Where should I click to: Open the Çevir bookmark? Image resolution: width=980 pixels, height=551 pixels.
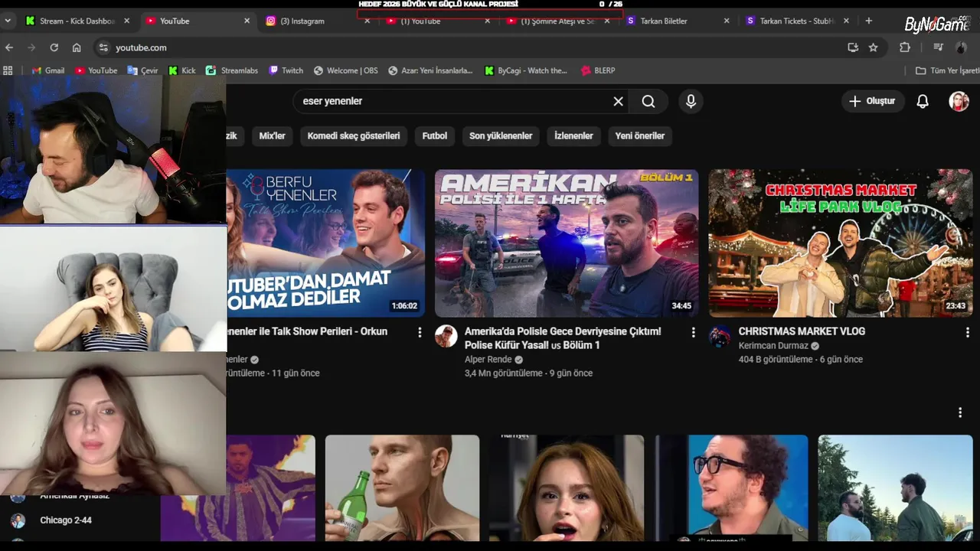point(142,70)
